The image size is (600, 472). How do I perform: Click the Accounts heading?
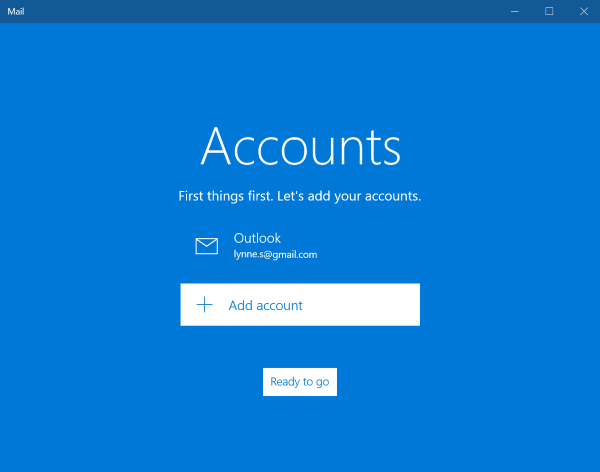point(300,146)
